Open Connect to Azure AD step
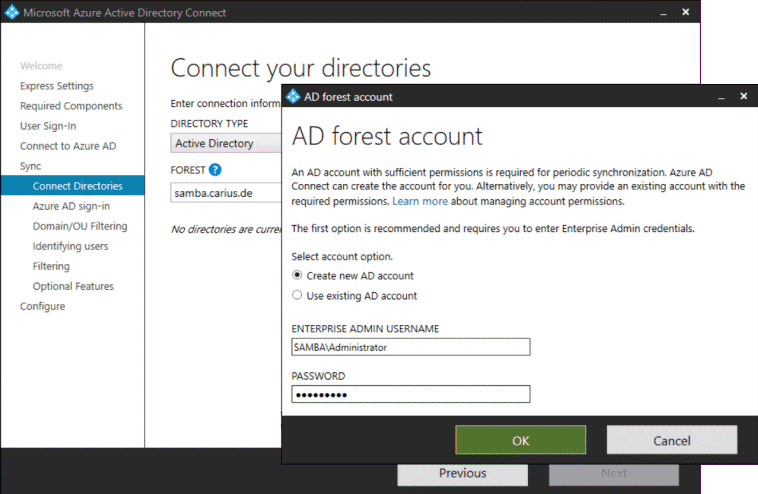This screenshot has height=494, width=758. [x=68, y=146]
